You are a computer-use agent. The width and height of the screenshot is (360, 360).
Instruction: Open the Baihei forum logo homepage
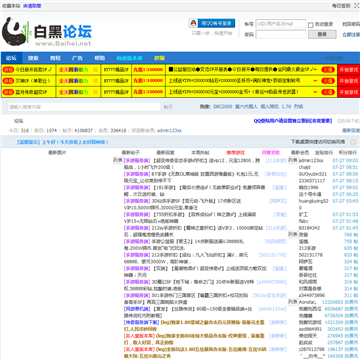pos(47,32)
